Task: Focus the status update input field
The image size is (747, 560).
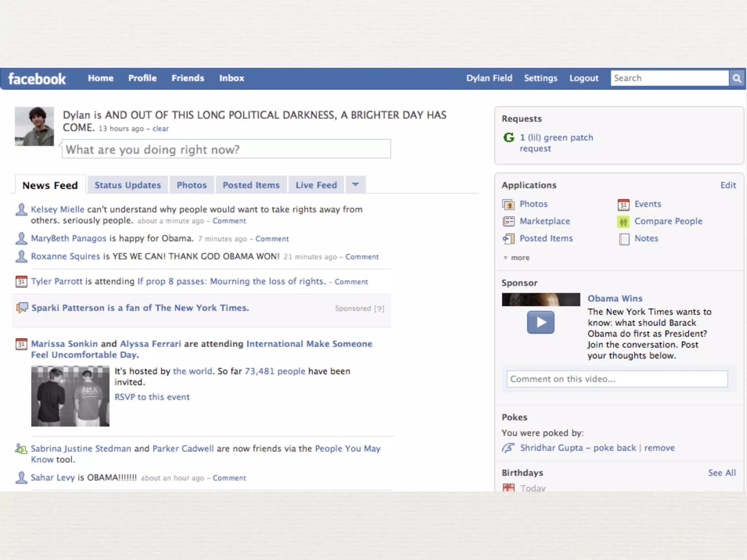Action: [x=226, y=149]
